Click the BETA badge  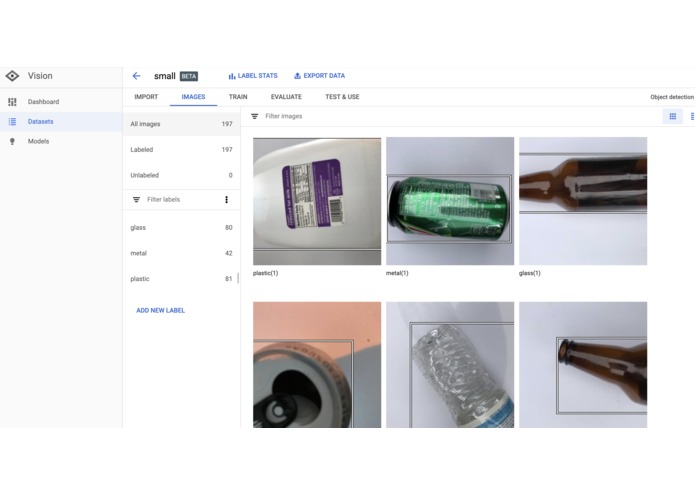pos(189,76)
